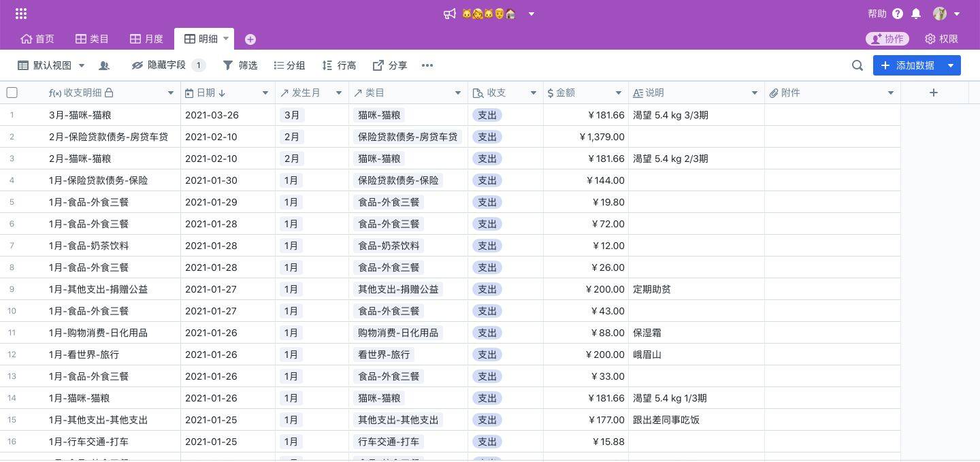Open the 添加数据 dropdown arrow
The width and height of the screenshot is (980, 462).
(x=950, y=65)
